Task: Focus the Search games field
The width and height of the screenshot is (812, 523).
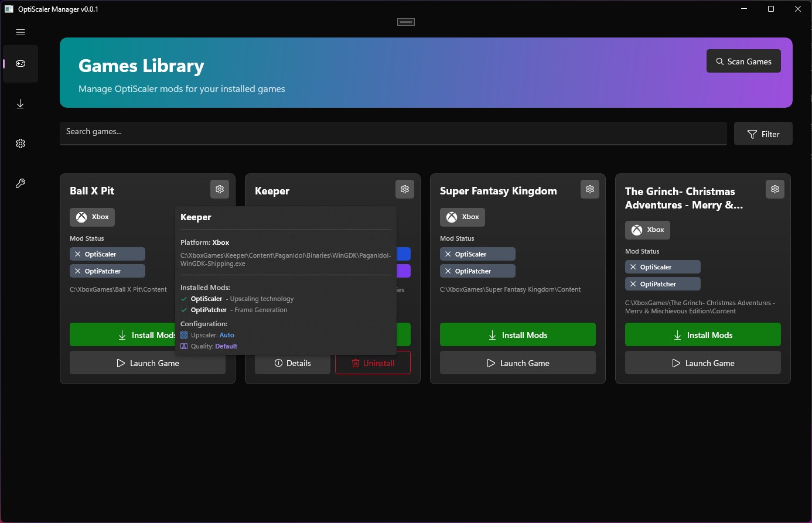Action: tap(393, 133)
